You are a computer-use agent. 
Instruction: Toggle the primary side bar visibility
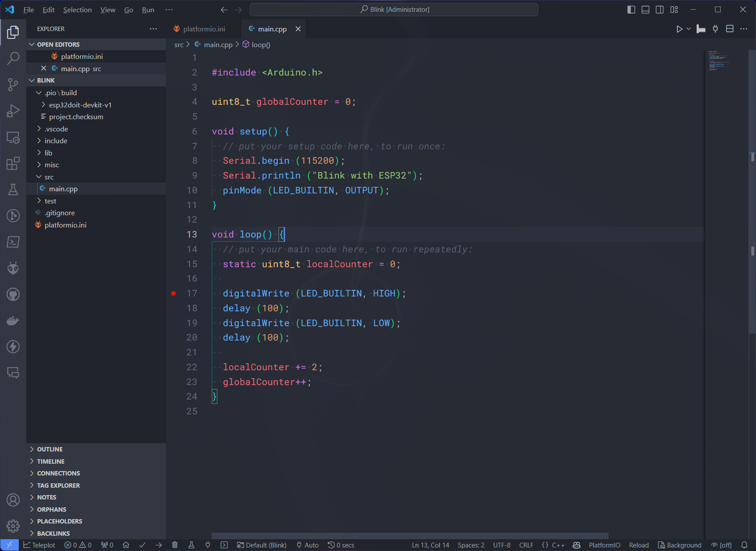pos(631,10)
